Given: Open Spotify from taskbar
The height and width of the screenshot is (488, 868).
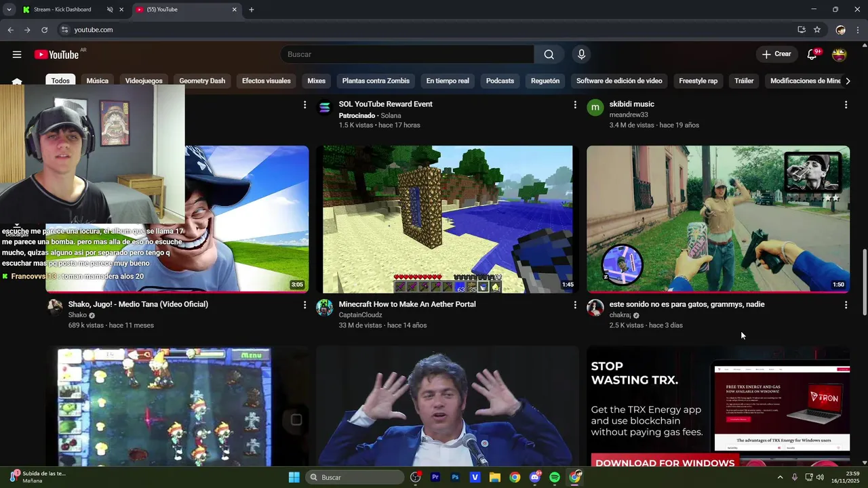Looking at the screenshot, I should point(555,477).
